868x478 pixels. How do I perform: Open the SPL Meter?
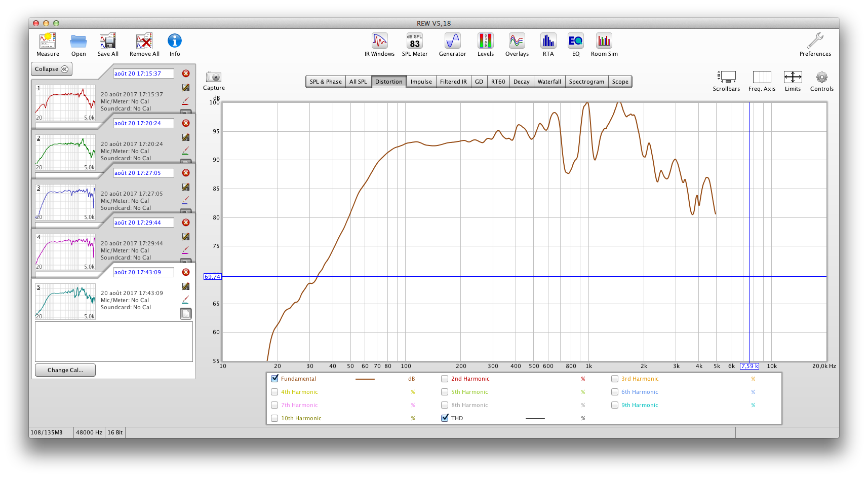pyautogui.click(x=415, y=41)
